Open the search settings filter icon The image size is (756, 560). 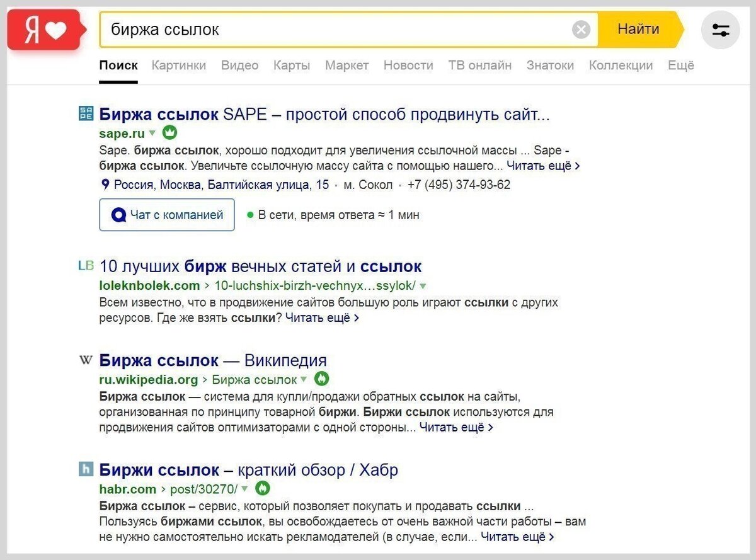point(720,30)
